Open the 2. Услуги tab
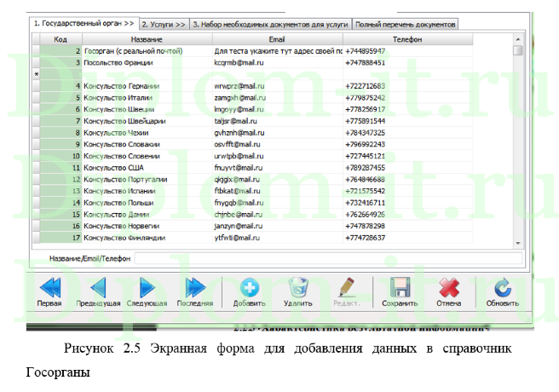Image resolution: width=559 pixels, height=392 pixels. (164, 24)
